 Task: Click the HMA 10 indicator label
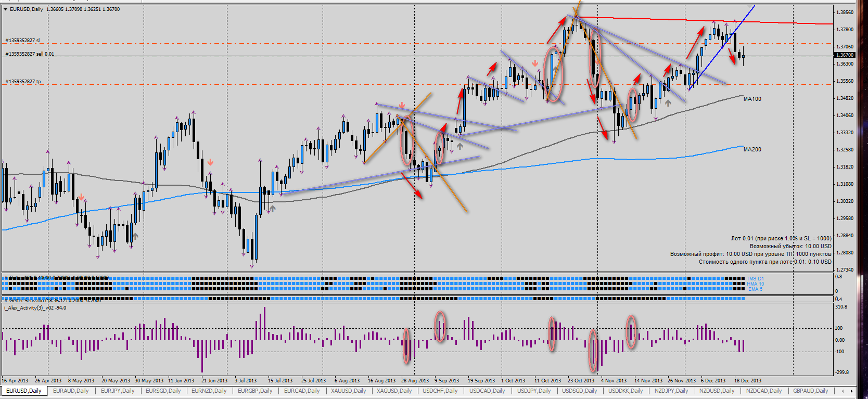(x=756, y=284)
